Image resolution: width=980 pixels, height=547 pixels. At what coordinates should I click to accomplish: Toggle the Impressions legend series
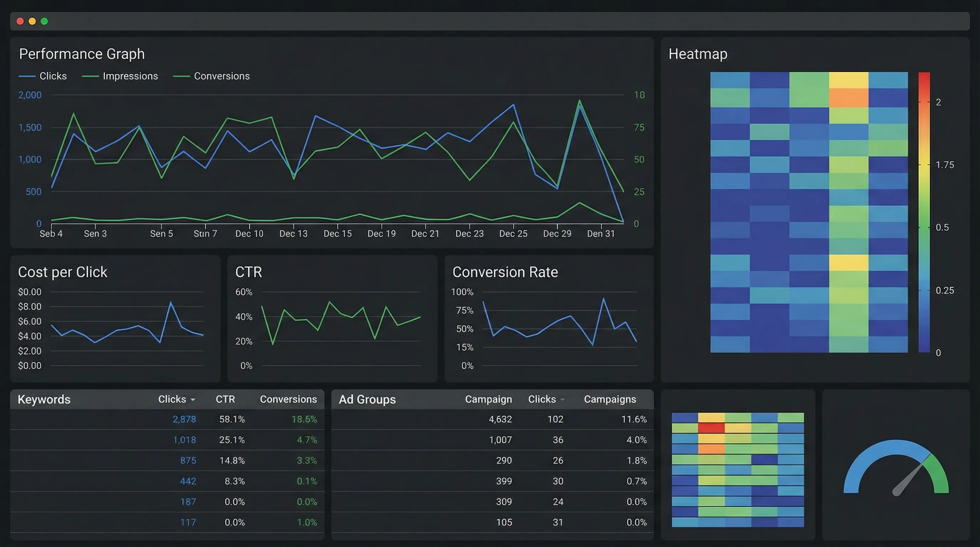click(x=130, y=76)
